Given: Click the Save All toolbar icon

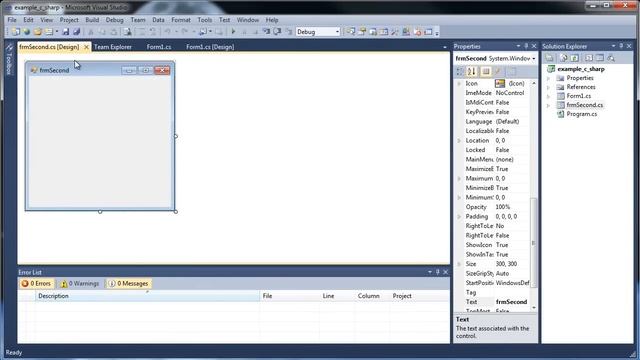Looking at the screenshot, I should coord(76,31).
